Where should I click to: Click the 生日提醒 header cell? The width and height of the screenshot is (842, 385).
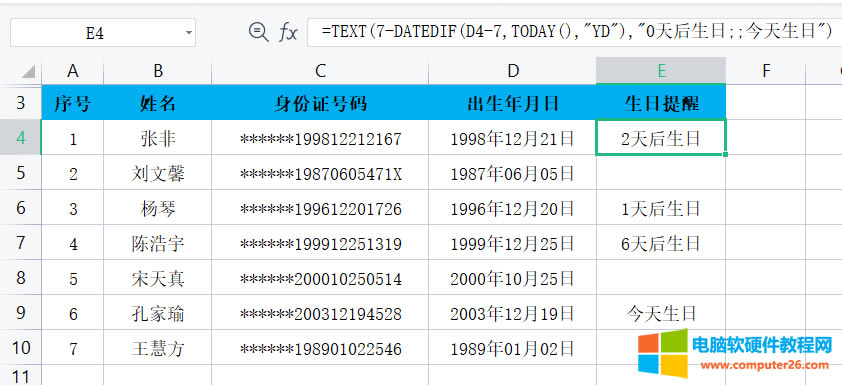(x=661, y=102)
